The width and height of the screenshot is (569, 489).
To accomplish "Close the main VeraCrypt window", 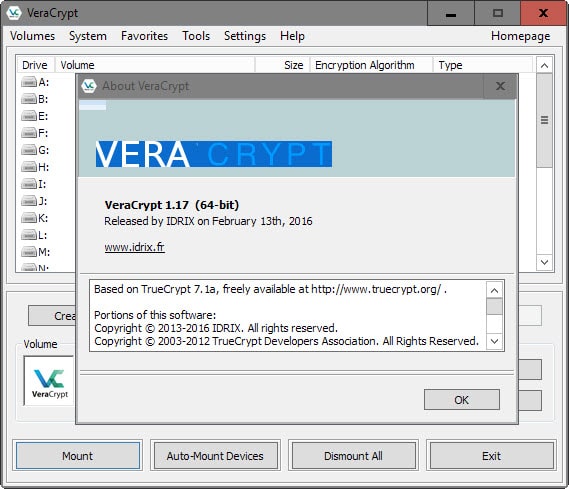I will [543, 13].
